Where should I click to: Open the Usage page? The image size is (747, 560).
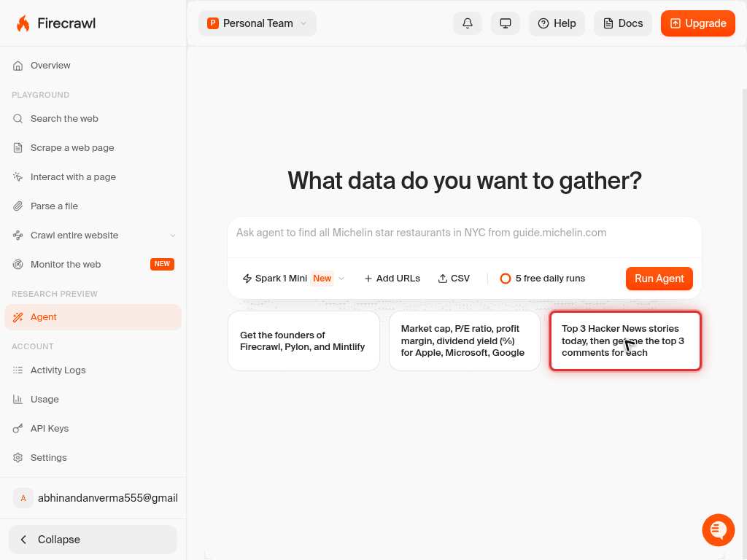[x=93, y=399]
